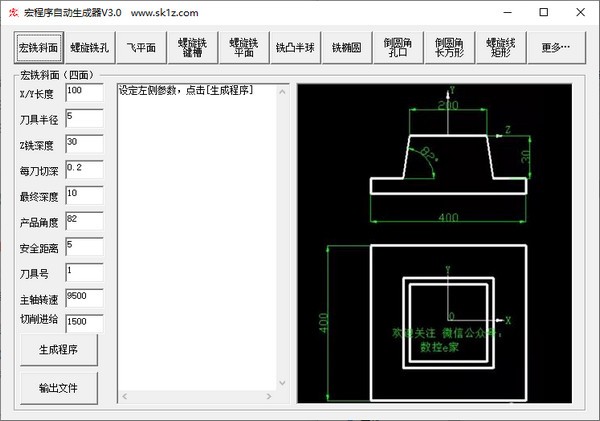The height and width of the screenshot is (421, 600).
Task: Open 更多… for more functions
Action: (556, 47)
